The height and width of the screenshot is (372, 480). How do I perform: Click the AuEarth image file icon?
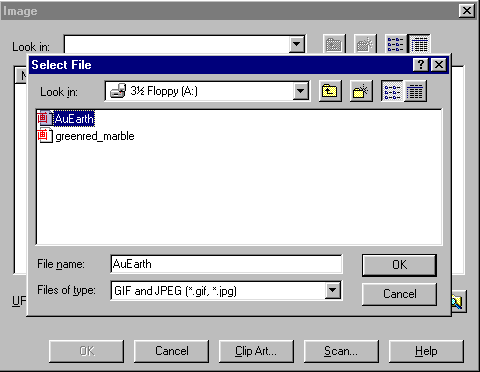pos(45,118)
